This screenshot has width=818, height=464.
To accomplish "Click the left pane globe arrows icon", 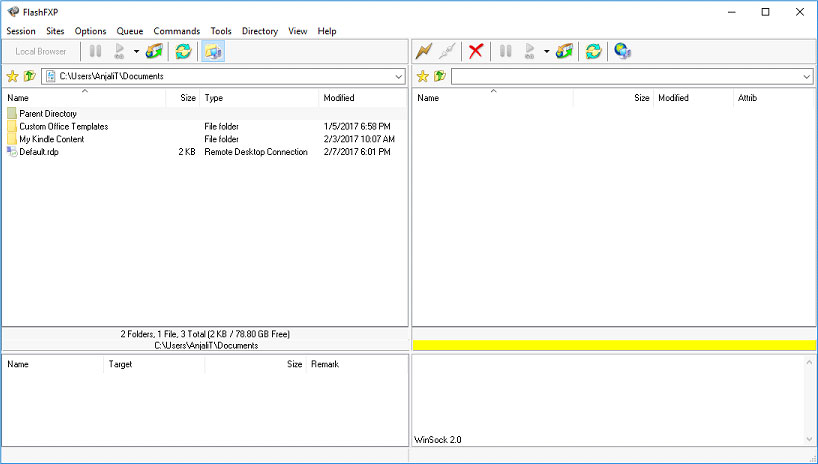I will tap(154, 51).
